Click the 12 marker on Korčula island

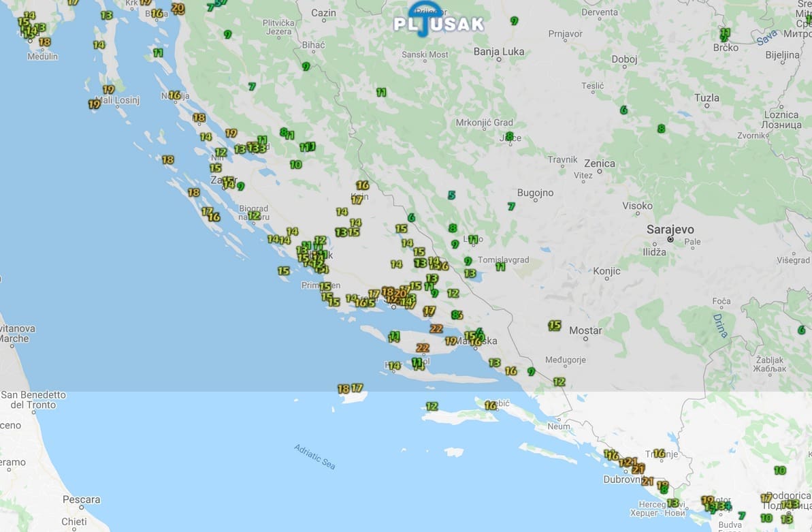coord(432,407)
